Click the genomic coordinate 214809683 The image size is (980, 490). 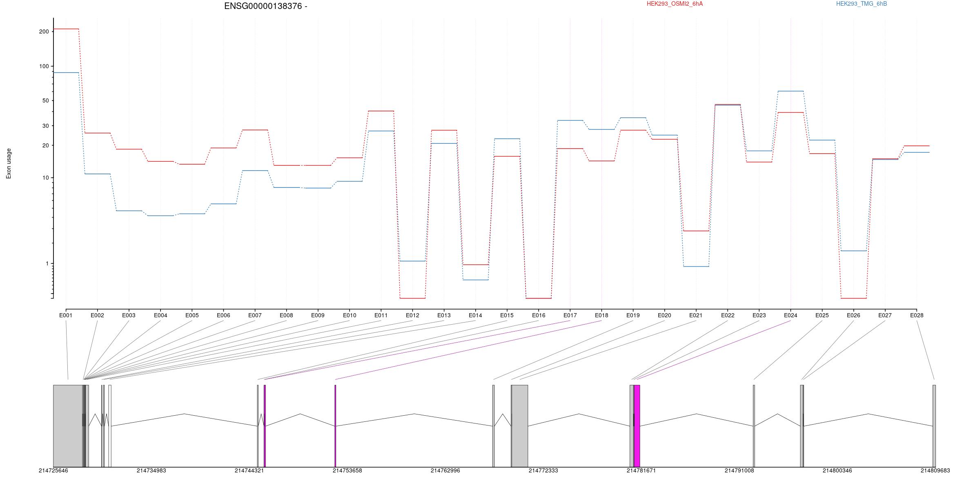[x=935, y=470]
